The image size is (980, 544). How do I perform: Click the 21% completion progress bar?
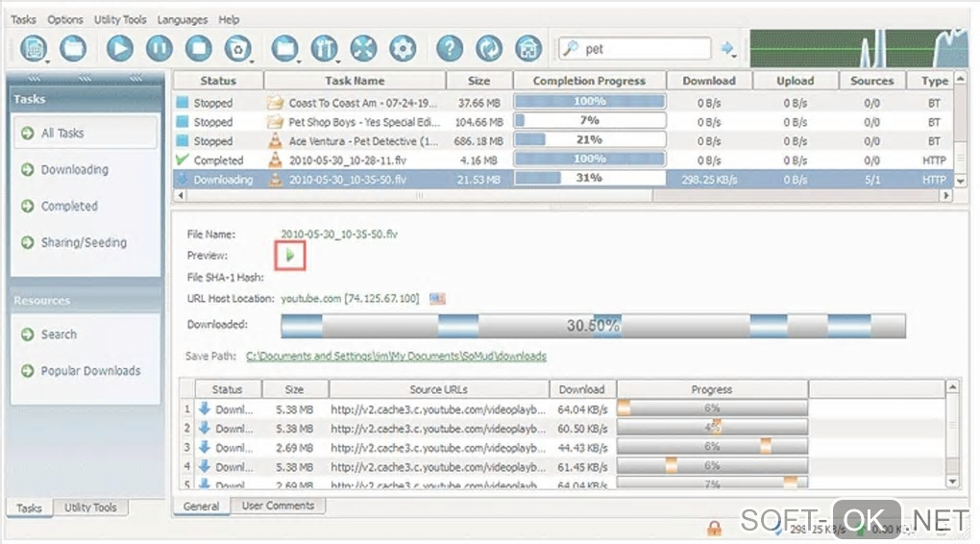tap(589, 139)
